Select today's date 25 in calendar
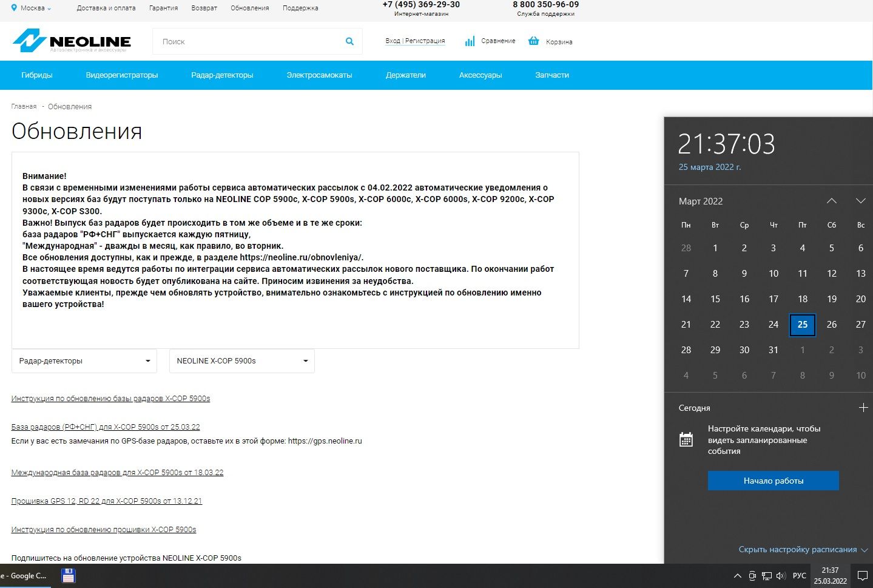Screen dimensions: 873x588 point(803,325)
